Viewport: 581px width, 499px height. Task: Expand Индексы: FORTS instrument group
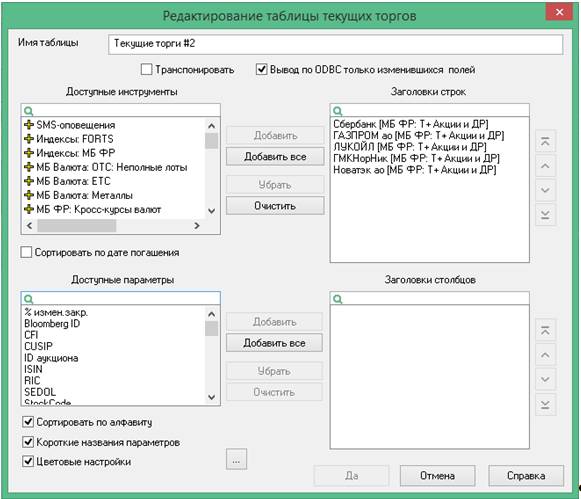coord(29,139)
